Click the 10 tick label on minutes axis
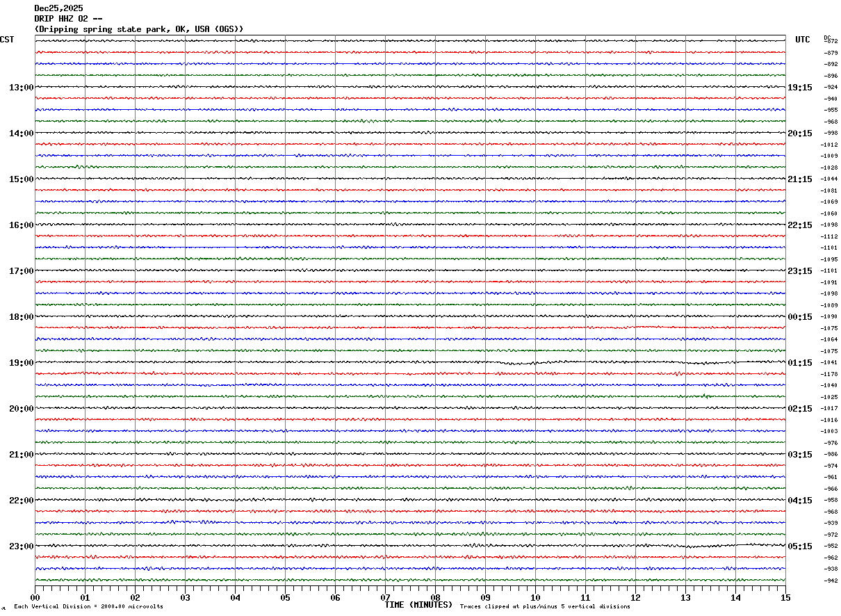This screenshot has height=616, width=841. pos(535,597)
